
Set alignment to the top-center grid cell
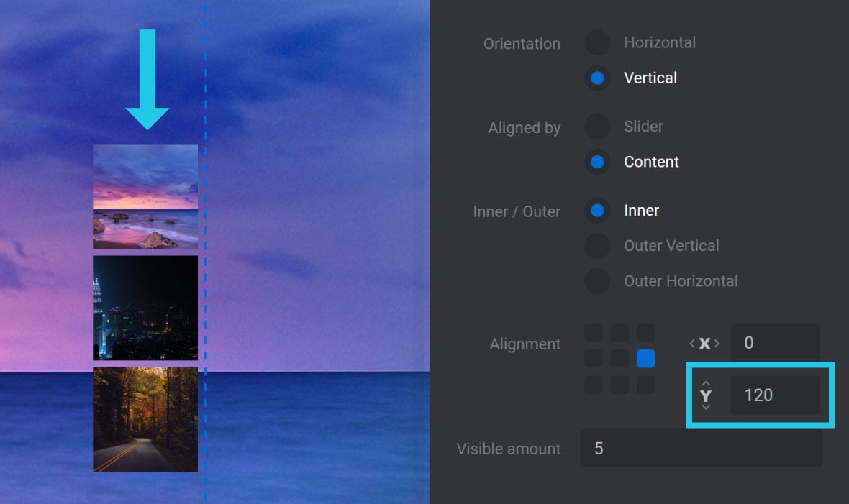(x=619, y=332)
